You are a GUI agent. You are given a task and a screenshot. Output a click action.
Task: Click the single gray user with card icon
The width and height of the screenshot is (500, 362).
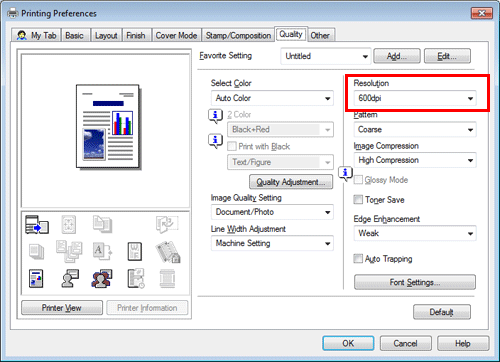tap(70, 279)
